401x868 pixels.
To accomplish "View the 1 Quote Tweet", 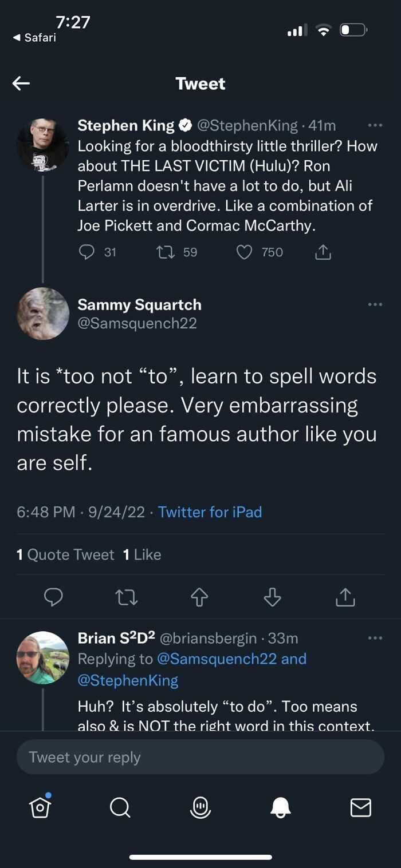I will 65,554.
